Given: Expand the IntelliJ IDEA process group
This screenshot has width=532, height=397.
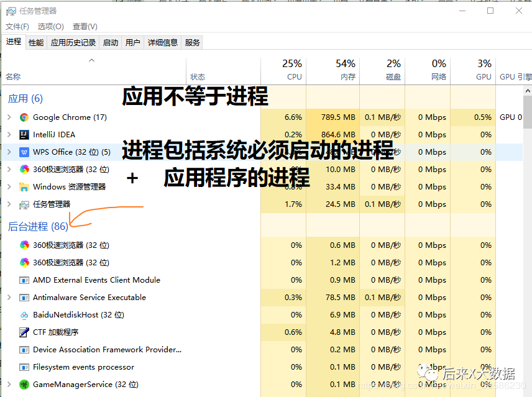Looking at the screenshot, I should tap(9, 135).
